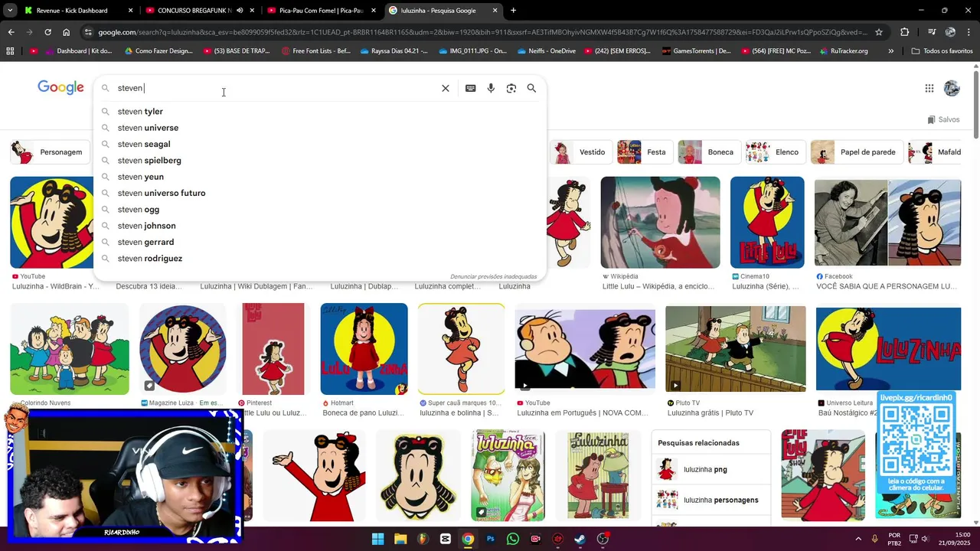
Task: Select suggestion steven ogg
Action: click(x=320, y=210)
